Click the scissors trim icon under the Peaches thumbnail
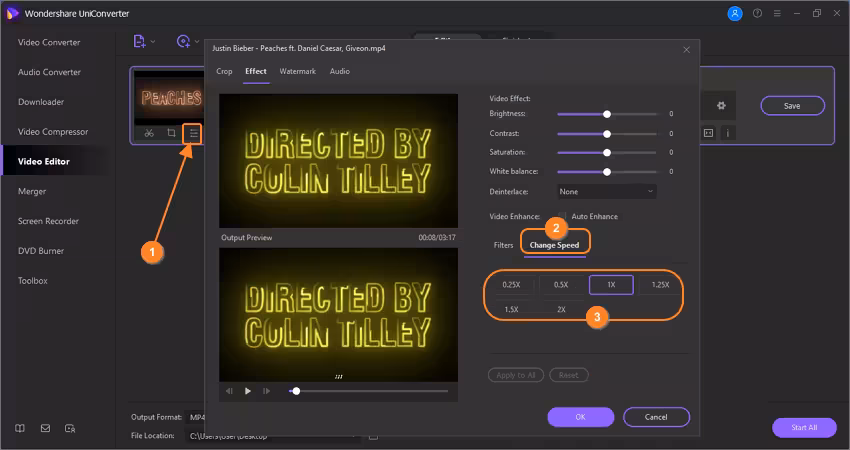Screen dimensions: 850x450 pyautogui.click(x=149, y=133)
